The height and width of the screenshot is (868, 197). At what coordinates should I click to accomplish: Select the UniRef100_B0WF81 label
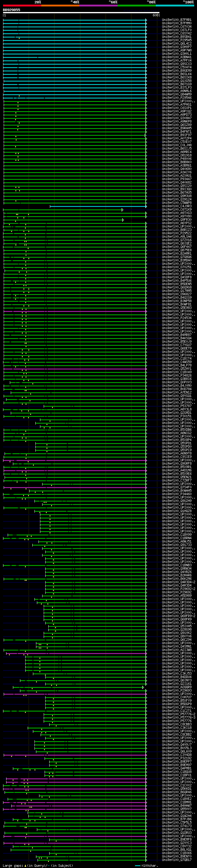tap(176, 304)
